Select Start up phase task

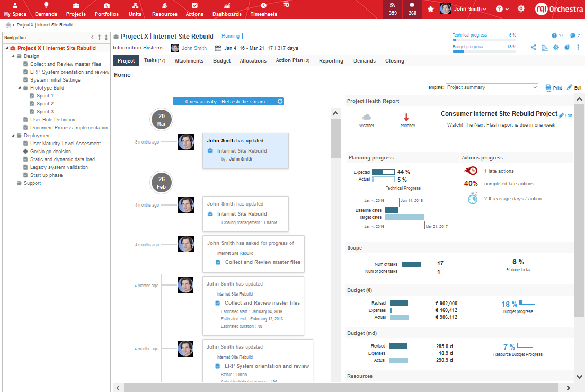coord(46,175)
